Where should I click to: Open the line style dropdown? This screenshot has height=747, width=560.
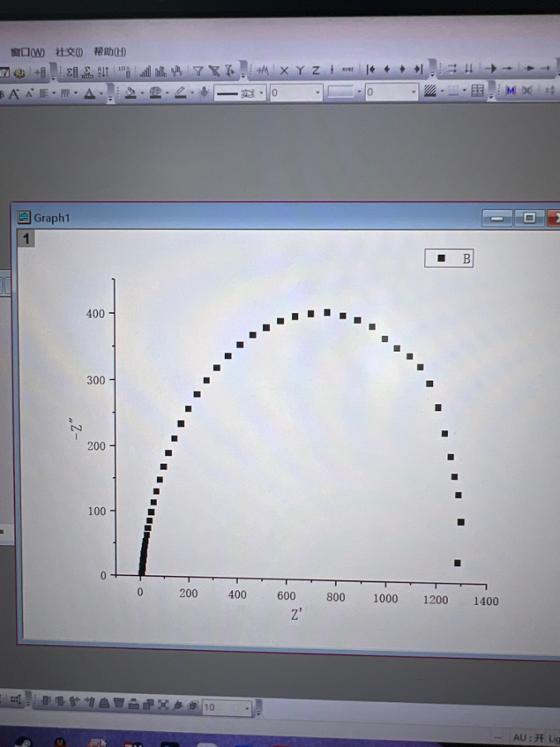pos(262,93)
